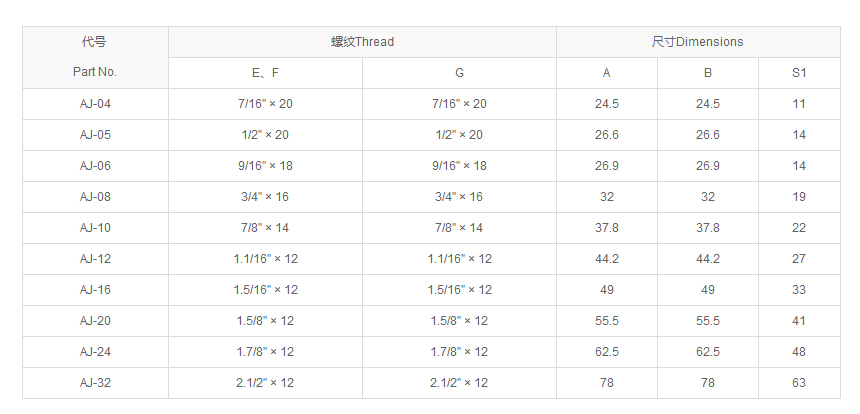Click the E、F thread cell for AJ-20

pyautogui.click(x=265, y=321)
